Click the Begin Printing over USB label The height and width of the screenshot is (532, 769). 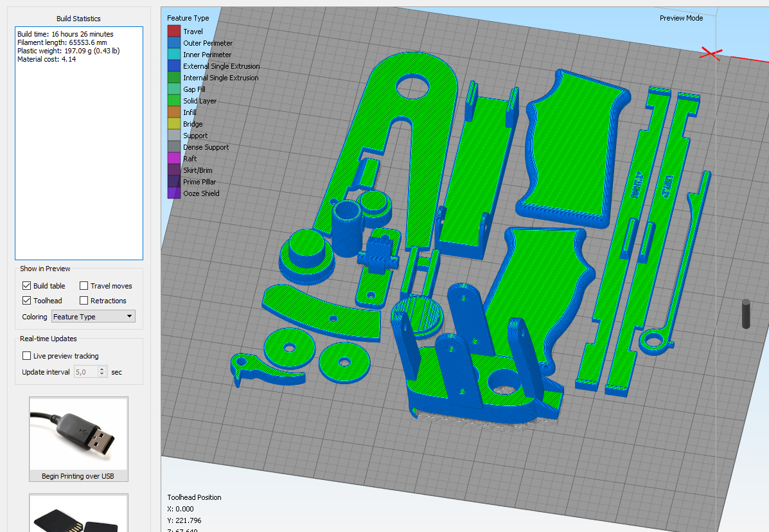tap(78, 476)
